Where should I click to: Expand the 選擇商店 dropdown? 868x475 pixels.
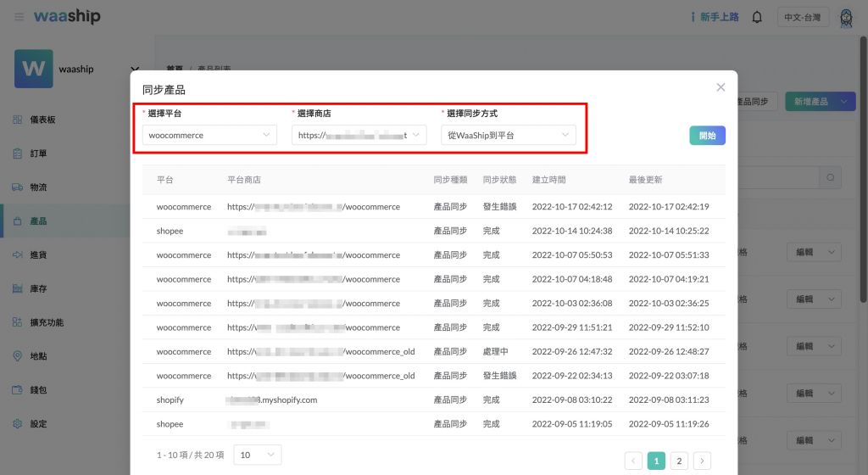(x=359, y=135)
